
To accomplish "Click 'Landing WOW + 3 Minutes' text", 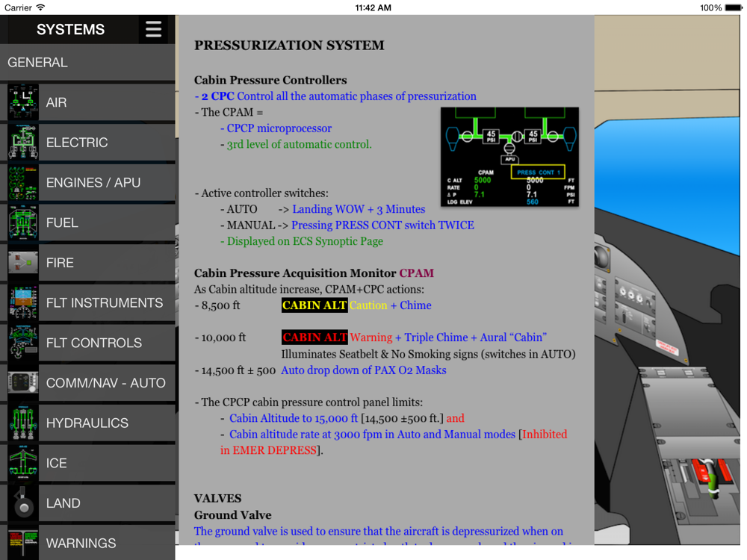I will point(359,209).
